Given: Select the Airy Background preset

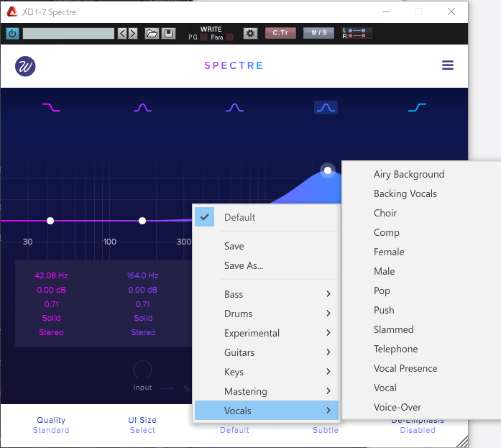Looking at the screenshot, I should click(422, 174).
